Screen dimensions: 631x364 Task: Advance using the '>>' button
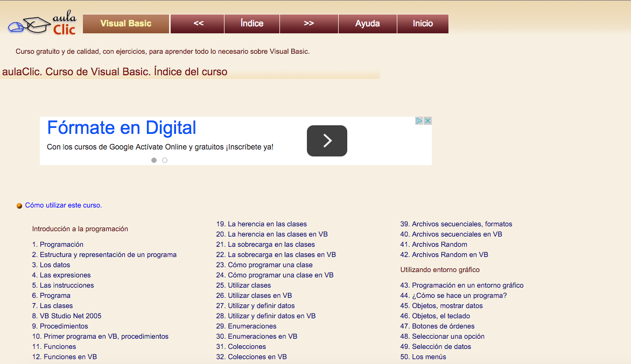(x=309, y=24)
